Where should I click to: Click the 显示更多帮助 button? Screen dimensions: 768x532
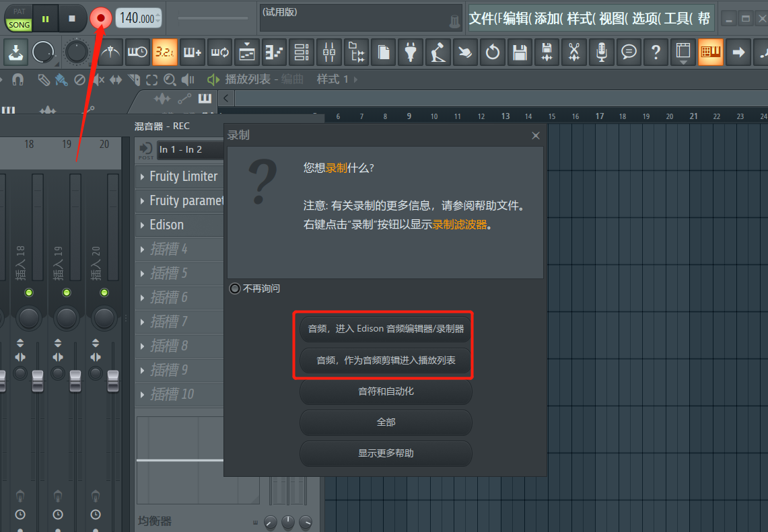coord(386,454)
